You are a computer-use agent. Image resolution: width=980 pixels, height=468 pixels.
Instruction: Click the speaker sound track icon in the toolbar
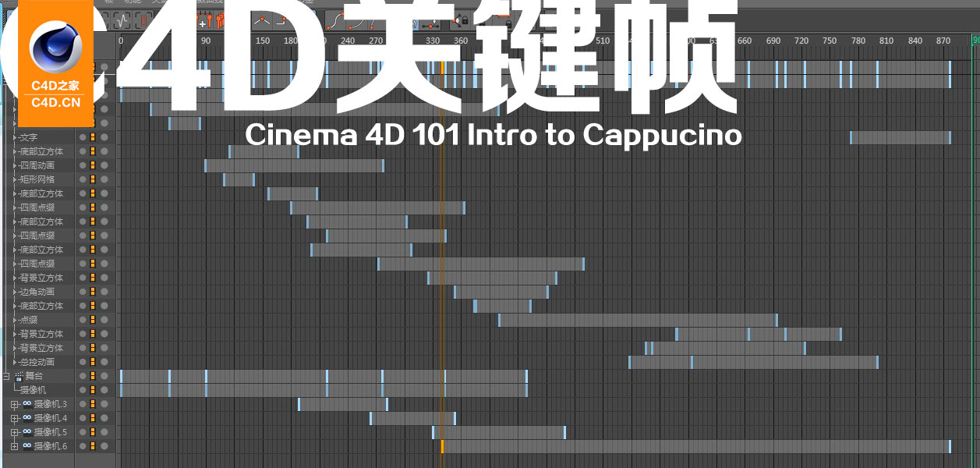click(458, 19)
